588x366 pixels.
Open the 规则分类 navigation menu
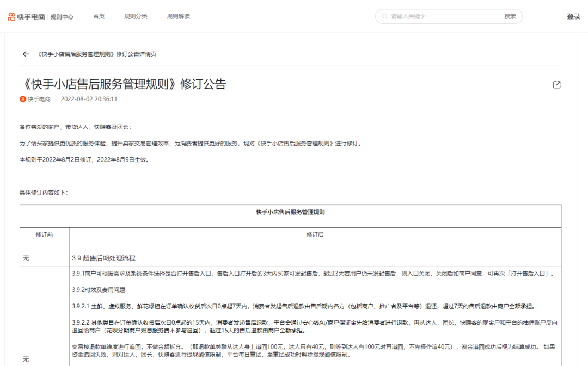tap(136, 17)
